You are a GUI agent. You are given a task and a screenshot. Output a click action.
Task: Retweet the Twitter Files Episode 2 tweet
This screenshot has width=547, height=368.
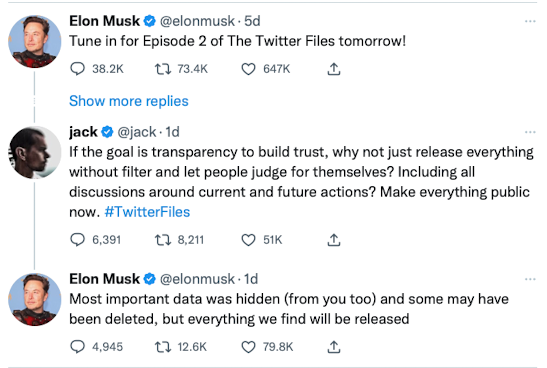[x=163, y=69]
